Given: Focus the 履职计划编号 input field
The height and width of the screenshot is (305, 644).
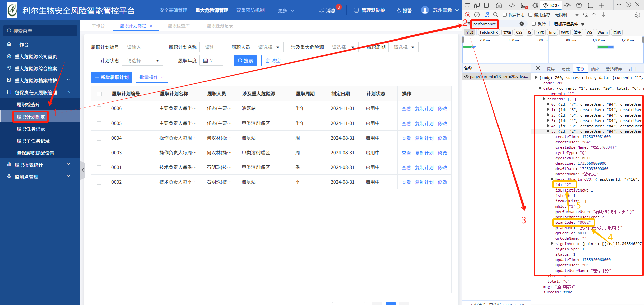Looking at the screenshot, I should [x=142, y=47].
